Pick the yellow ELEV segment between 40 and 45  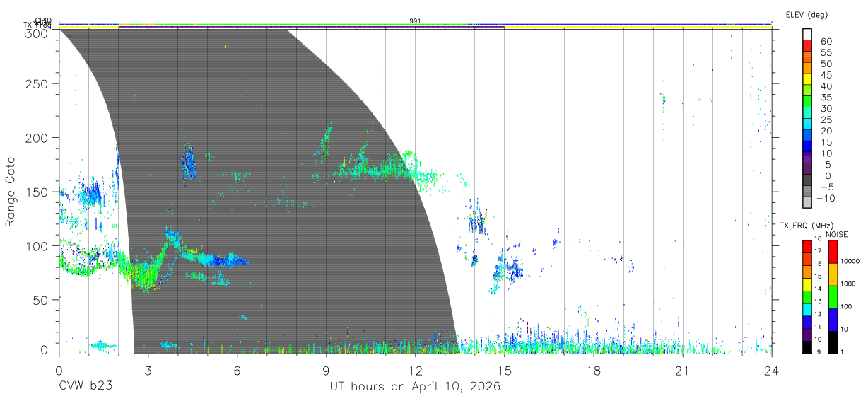point(807,80)
